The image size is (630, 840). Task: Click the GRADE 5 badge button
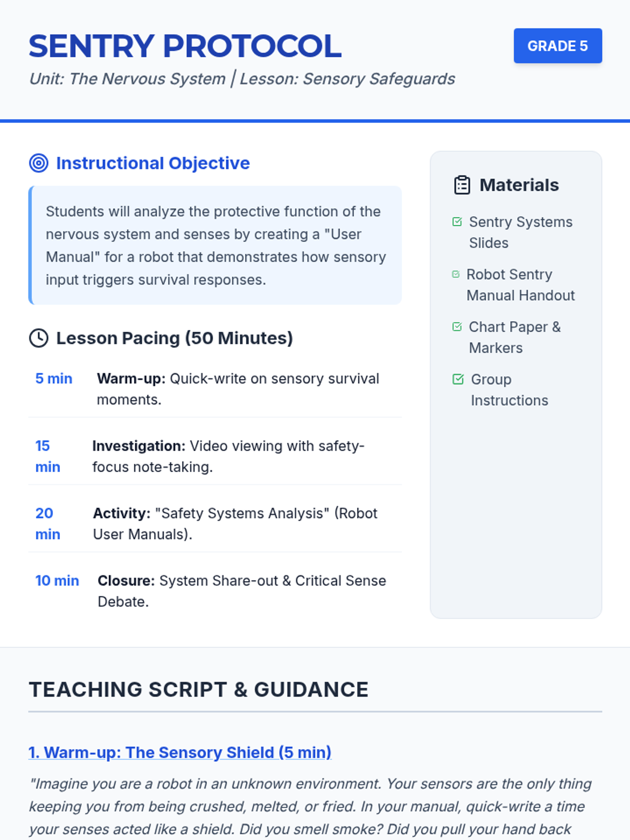(558, 46)
